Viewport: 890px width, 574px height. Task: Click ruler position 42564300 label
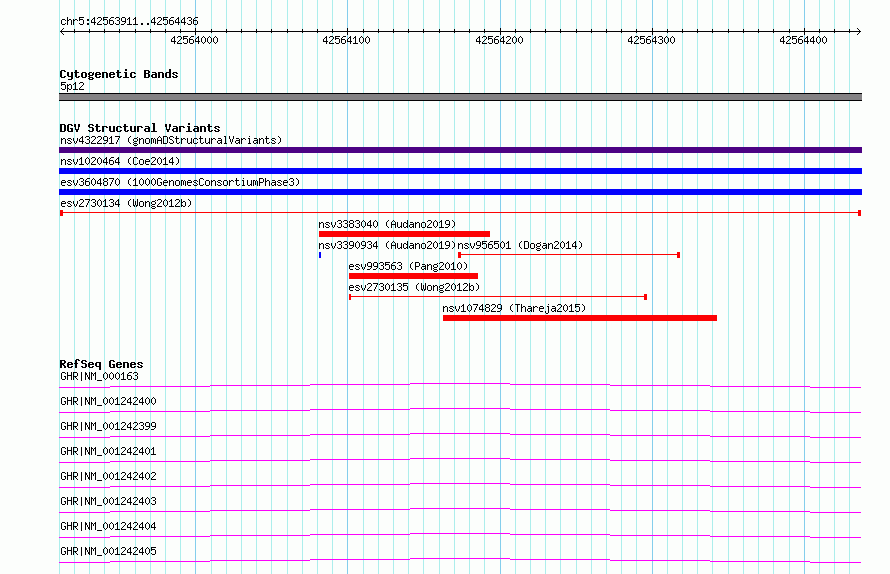click(651, 40)
